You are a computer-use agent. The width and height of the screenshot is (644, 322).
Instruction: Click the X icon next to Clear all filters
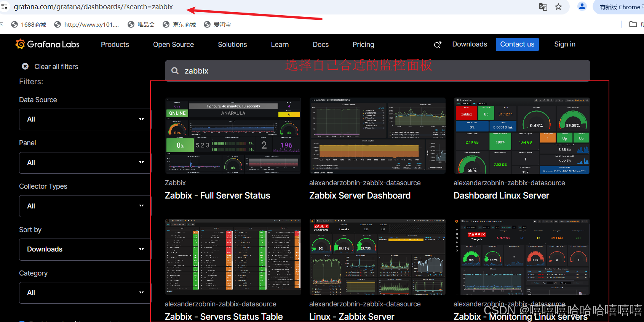[25, 66]
